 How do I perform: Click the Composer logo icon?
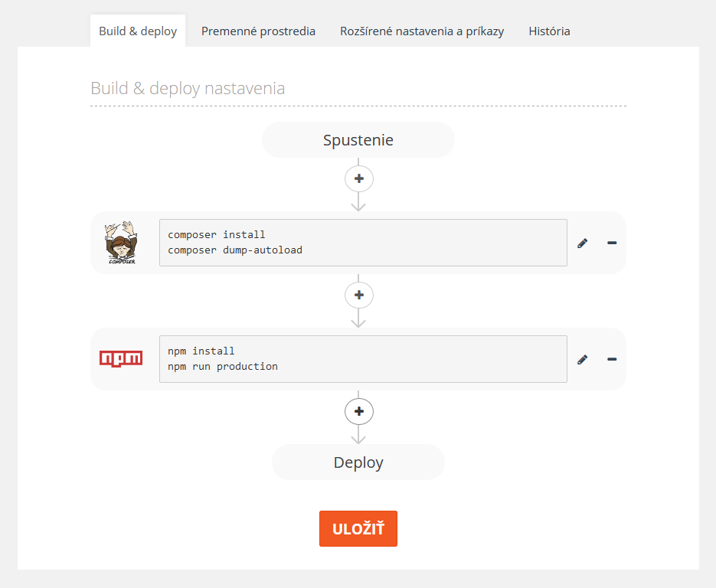point(121,243)
